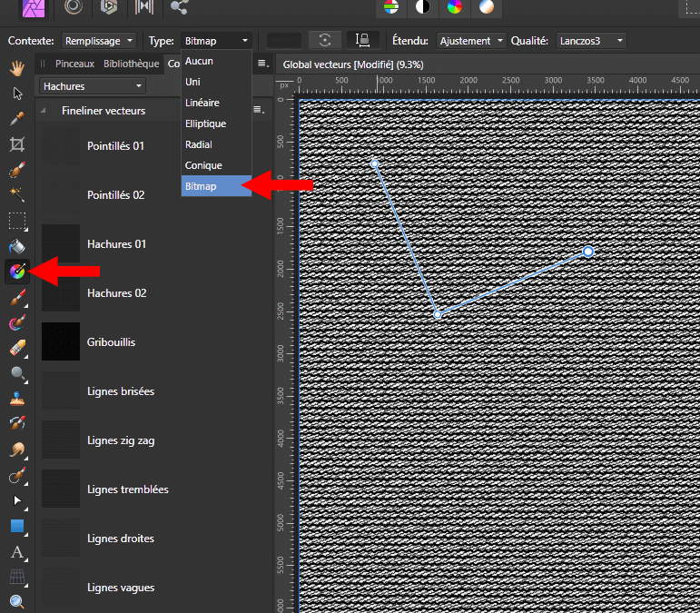This screenshot has width=700, height=613.
Task: Open the Qualité Lanczos3 dropdown
Action: pyautogui.click(x=591, y=41)
